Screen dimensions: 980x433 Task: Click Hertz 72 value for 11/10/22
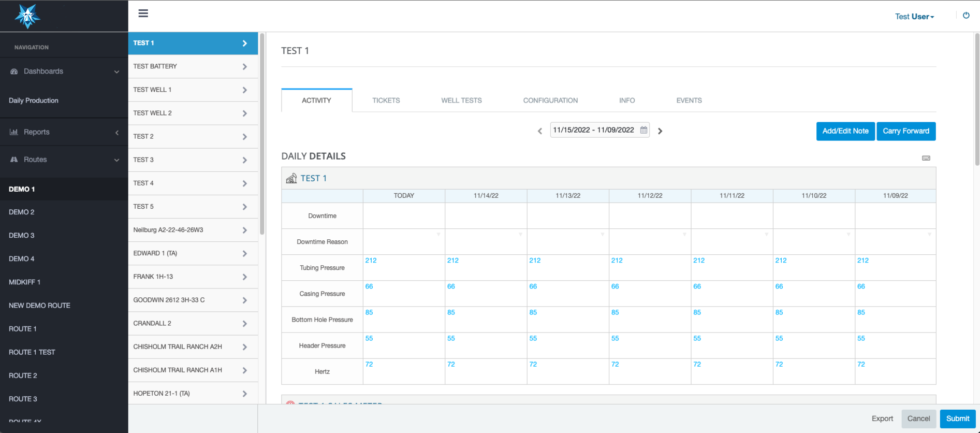pos(779,364)
